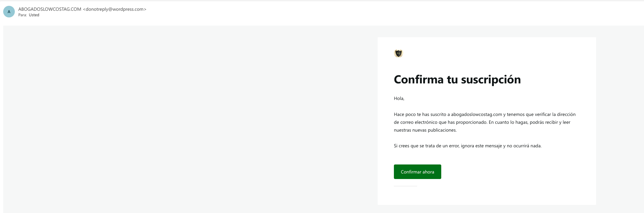Click the Para: label in the header
Screen dimensions: 644x213
23,15
